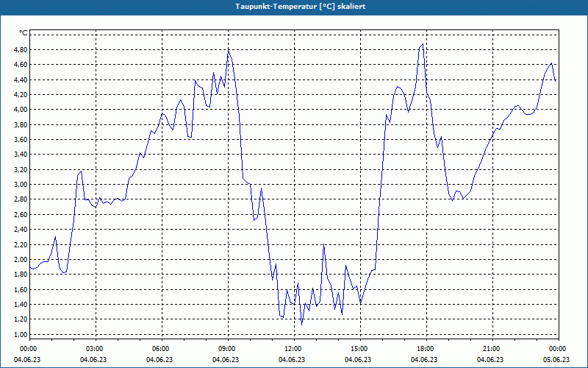Image resolution: width=588 pixels, height=368 pixels.
Task: Select the 4,60 y-axis label
Action: point(21,65)
